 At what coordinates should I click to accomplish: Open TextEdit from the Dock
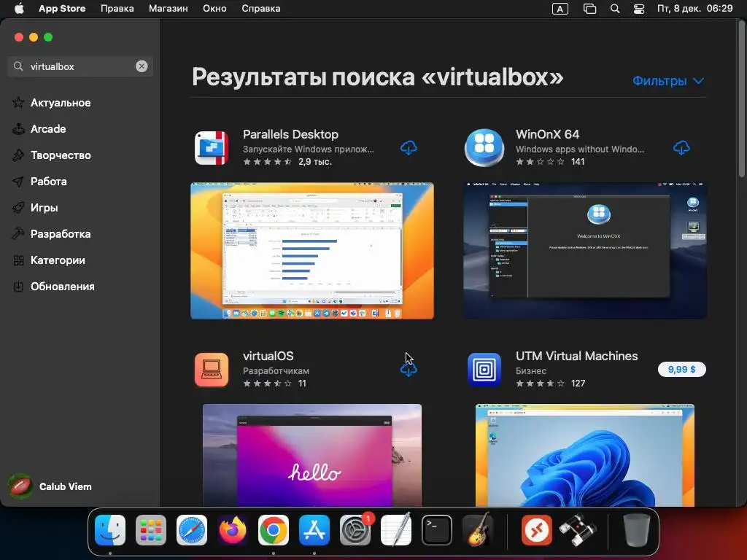(396, 530)
